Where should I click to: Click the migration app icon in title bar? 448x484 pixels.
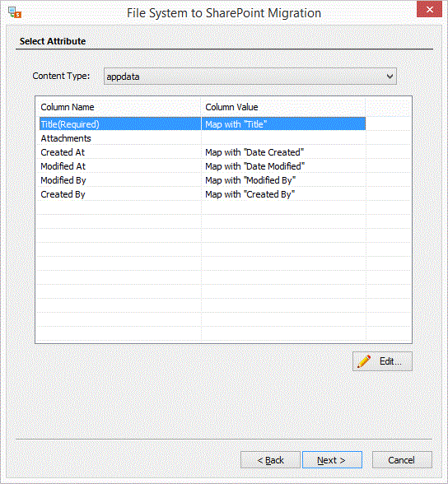15,12
